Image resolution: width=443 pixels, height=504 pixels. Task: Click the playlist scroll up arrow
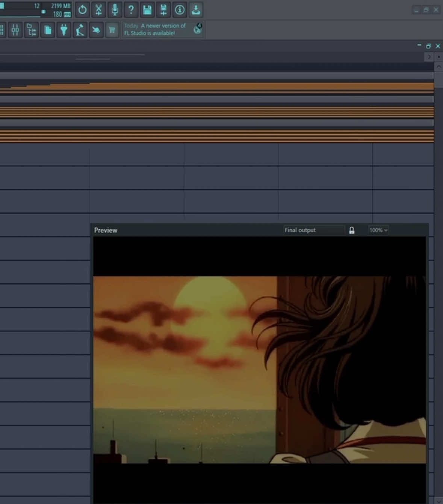coord(438,66)
